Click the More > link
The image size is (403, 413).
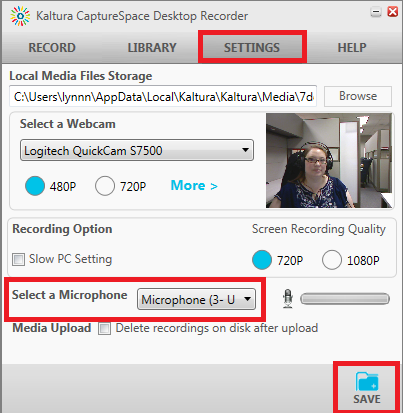click(194, 185)
